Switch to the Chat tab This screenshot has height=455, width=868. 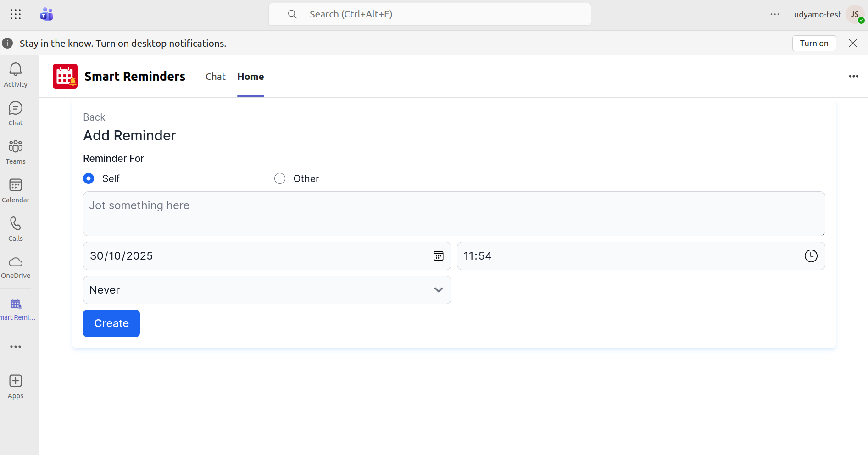(x=216, y=77)
